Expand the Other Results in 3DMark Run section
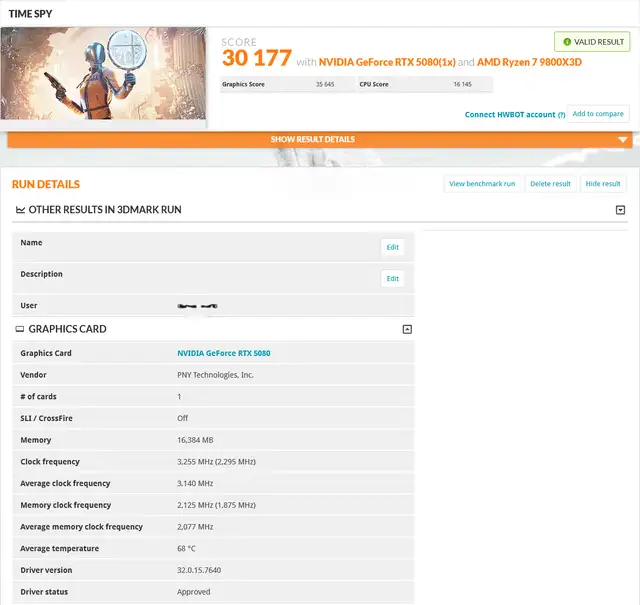Image resolution: width=640 pixels, height=605 pixels. coord(620,210)
